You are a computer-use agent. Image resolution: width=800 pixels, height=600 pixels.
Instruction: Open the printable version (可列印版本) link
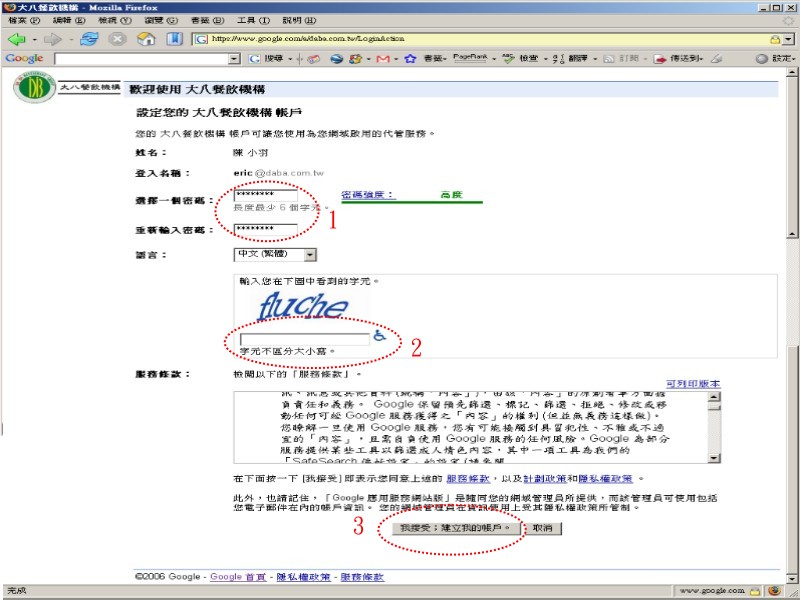click(x=693, y=384)
